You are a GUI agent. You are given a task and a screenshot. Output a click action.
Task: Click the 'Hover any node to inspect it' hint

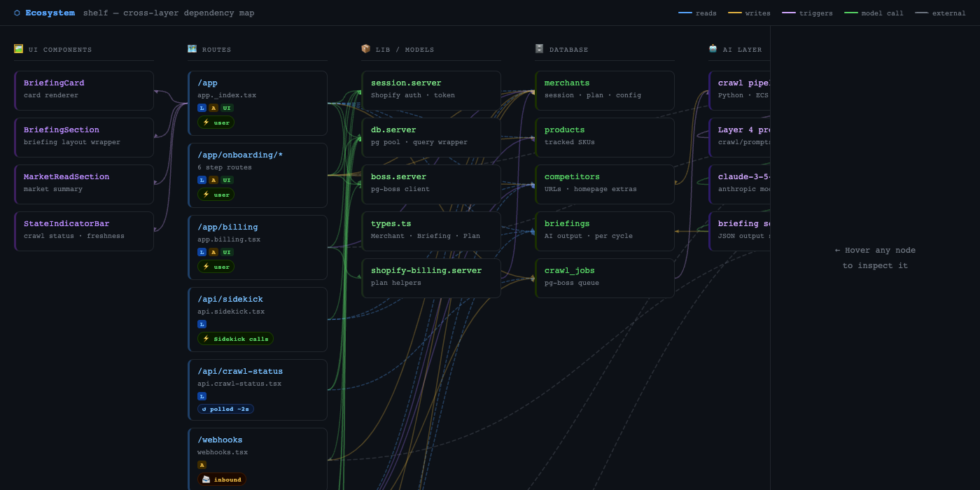[x=875, y=258]
